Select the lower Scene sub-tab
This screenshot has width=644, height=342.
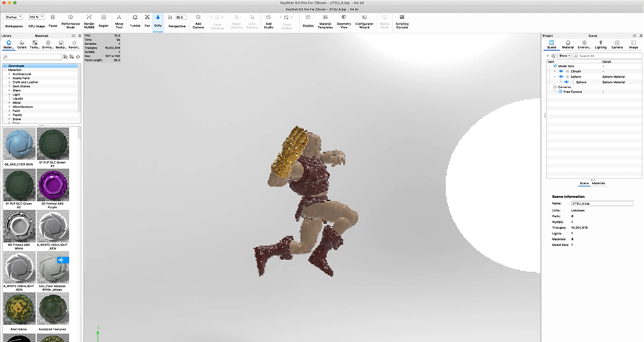pos(584,183)
